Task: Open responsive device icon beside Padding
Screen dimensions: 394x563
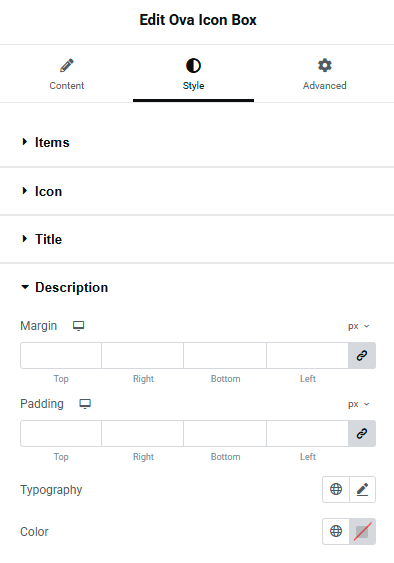Action: tap(85, 404)
